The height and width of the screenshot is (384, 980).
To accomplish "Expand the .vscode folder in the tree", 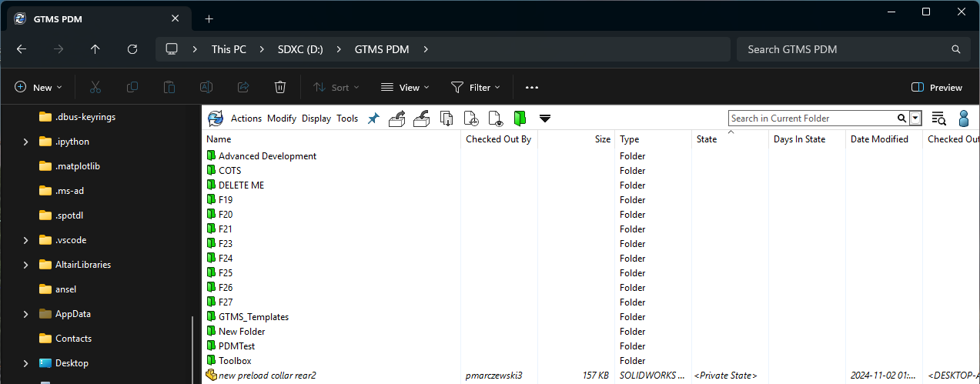I will point(25,240).
